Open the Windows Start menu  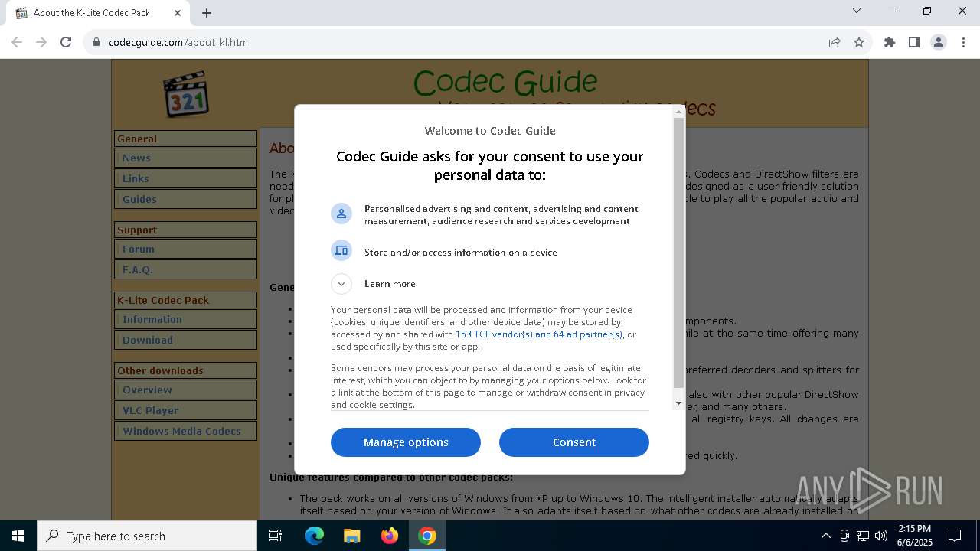(18, 536)
